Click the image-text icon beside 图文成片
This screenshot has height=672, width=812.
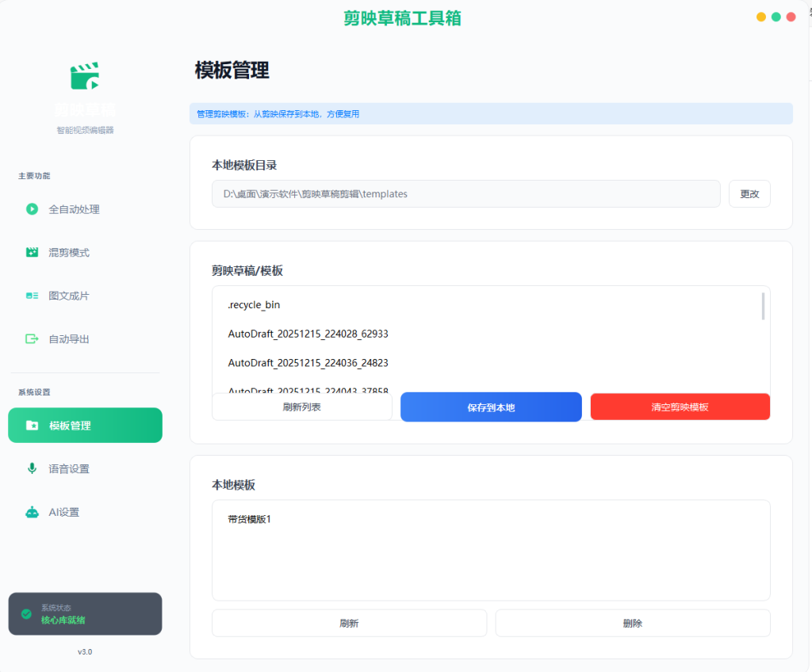click(x=32, y=296)
